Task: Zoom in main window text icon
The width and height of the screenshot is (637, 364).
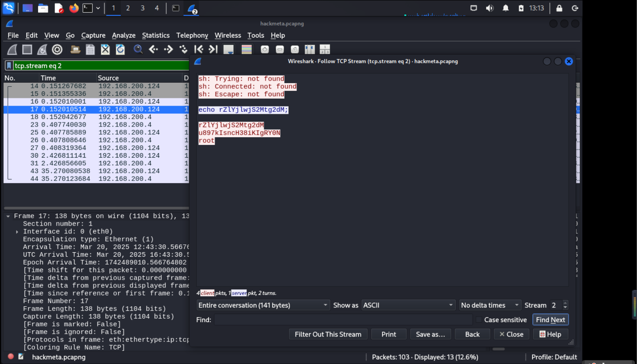Action: pyautogui.click(x=265, y=50)
